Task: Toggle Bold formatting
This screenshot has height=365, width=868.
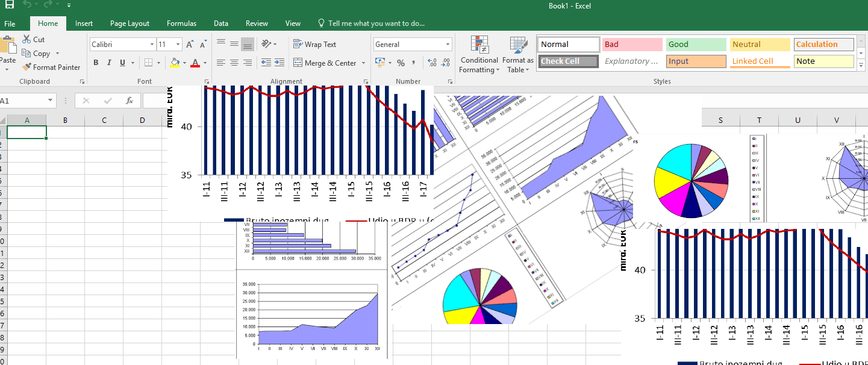Action: click(x=96, y=63)
